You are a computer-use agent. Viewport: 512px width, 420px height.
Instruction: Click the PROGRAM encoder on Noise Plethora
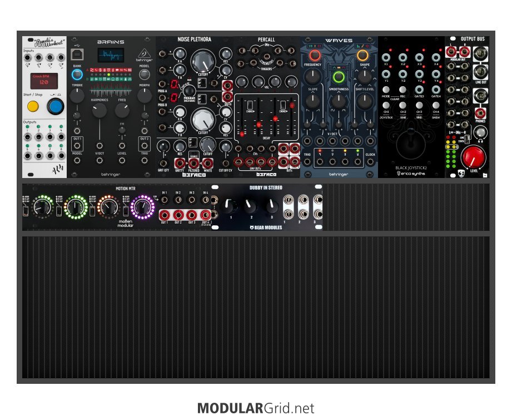[189, 91]
